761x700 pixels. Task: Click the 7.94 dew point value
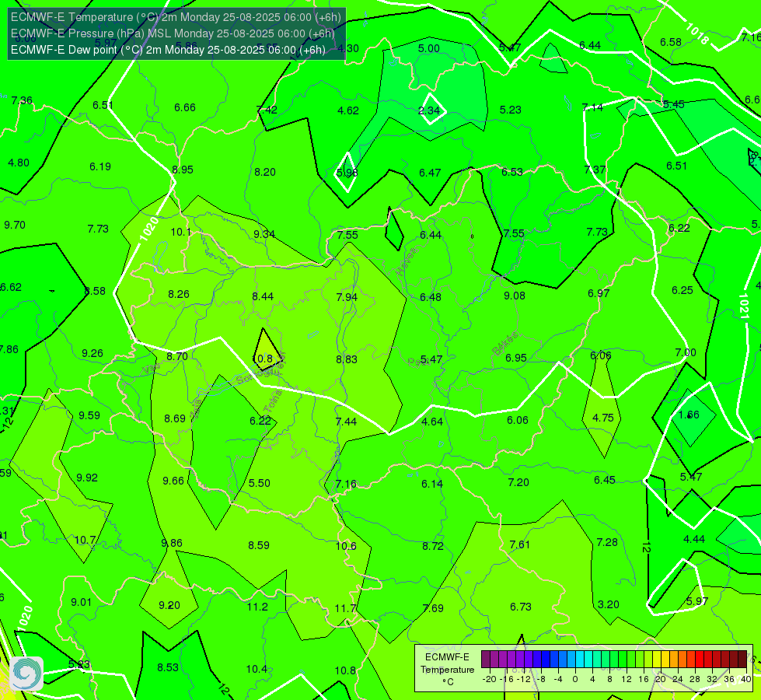347,297
